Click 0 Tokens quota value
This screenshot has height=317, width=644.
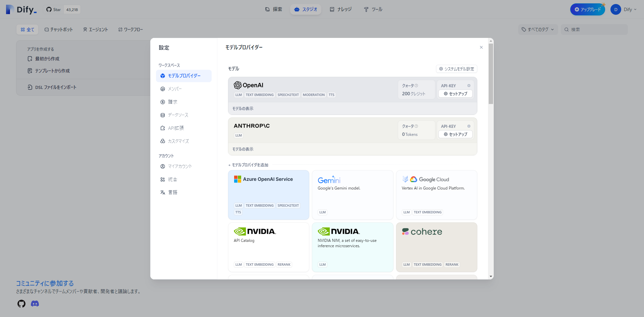[410, 135]
